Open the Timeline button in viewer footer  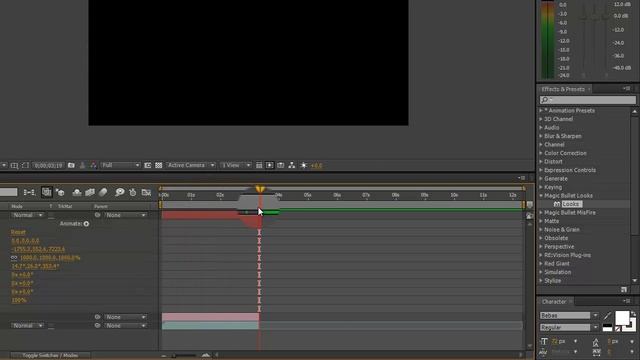click(x=280, y=165)
